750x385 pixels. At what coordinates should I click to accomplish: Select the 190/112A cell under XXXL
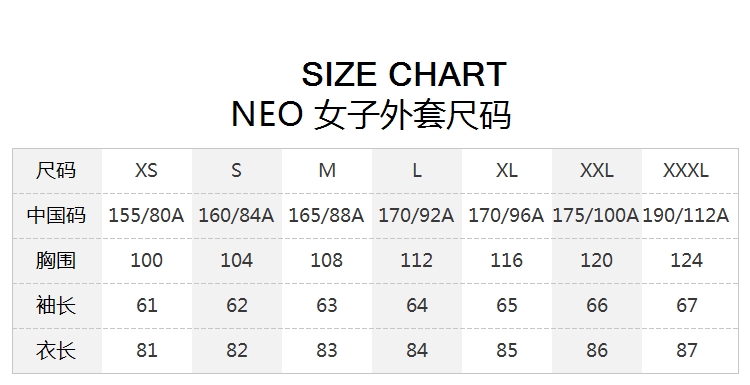686,215
